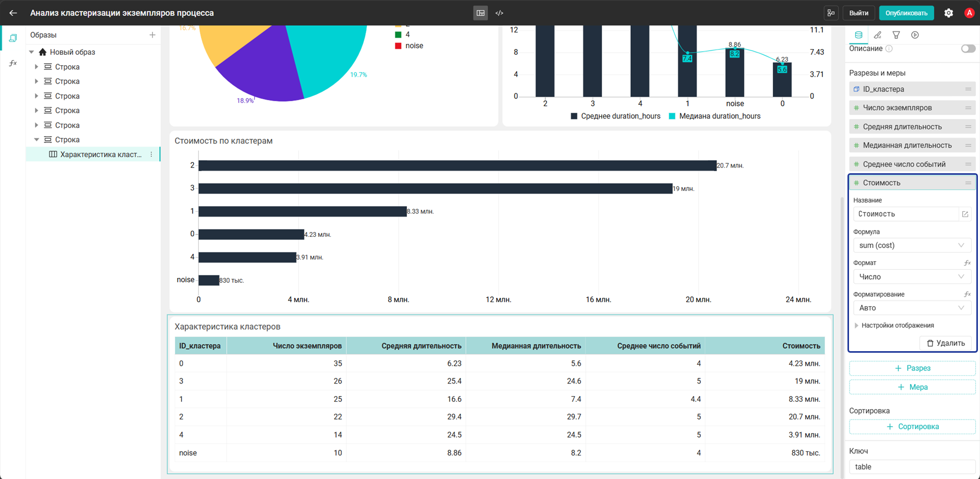Viewport: 980px width, 479px height.
Task: Add a new Мера
Action: [x=912, y=387]
